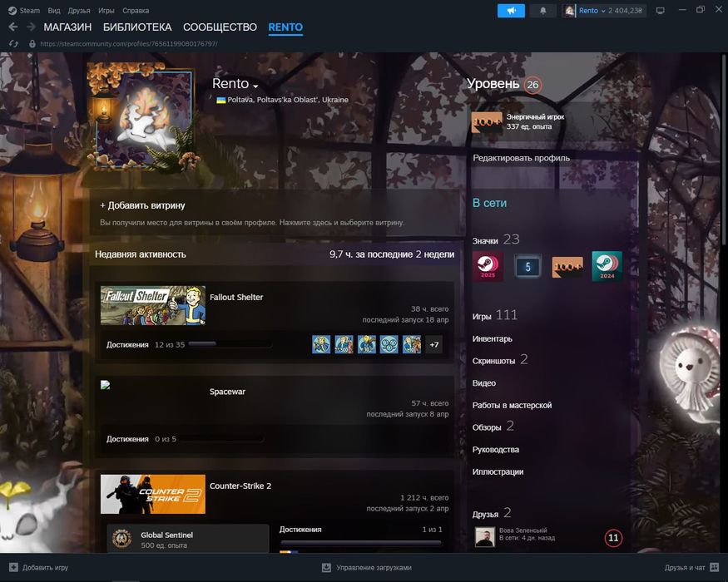Switch to the БИБЛИОТЕКА tab

tap(137, 27)
